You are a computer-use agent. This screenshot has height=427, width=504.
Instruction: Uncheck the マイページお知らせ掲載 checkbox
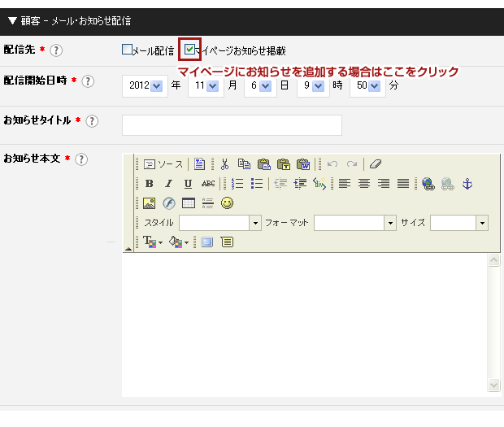click(189, 49)
